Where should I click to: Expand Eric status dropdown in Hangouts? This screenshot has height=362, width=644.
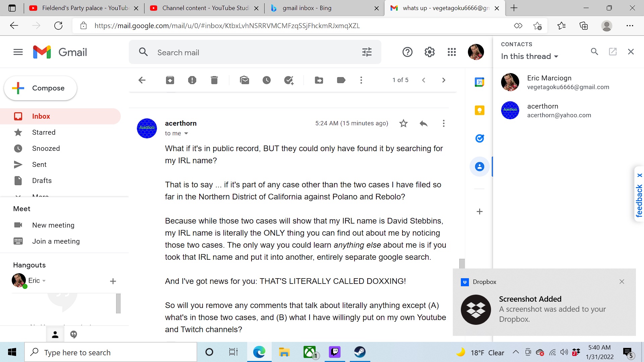click(44, 281)
